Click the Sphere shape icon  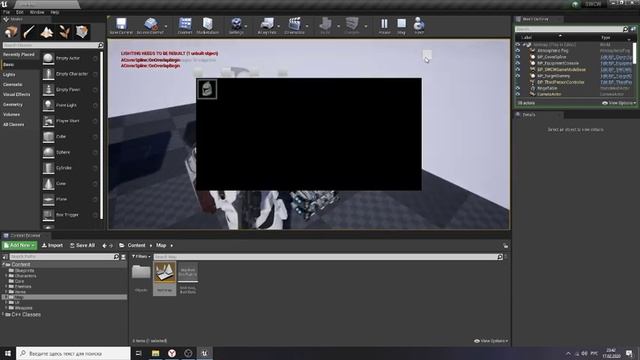48,152
